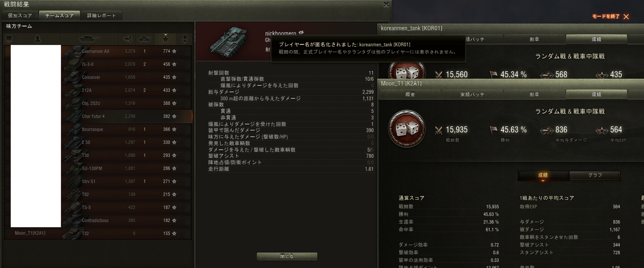Sort team list by player name icon

[x=38, y=39]
